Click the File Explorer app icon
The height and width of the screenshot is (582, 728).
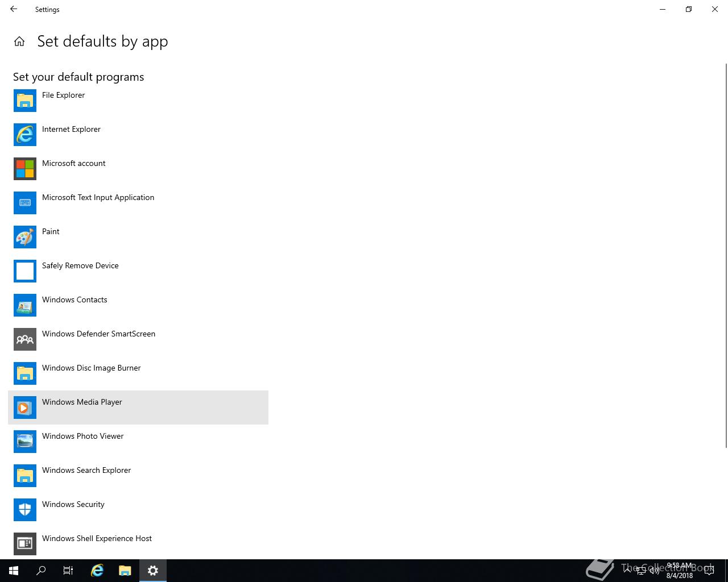(25, 101)
